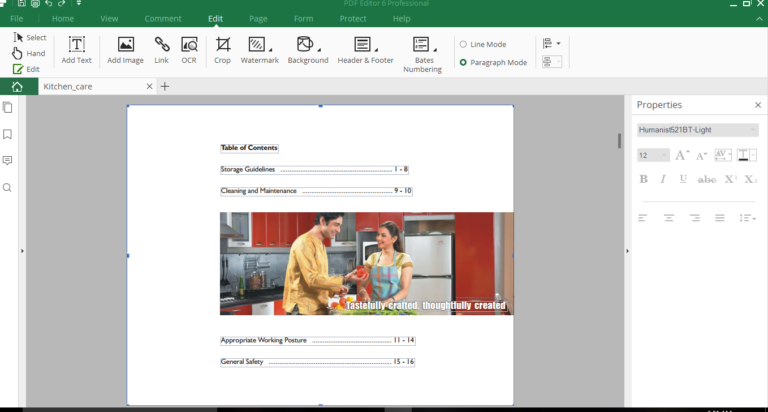Close the Properties panel
This screenshot has width=768, height=412.
point(758,105)
